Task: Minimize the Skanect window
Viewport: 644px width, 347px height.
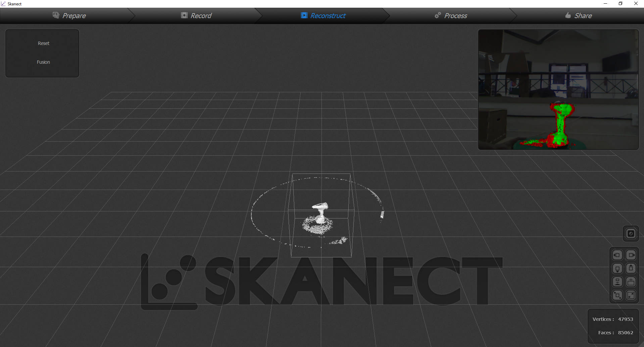Action: [x=605, y=4]
